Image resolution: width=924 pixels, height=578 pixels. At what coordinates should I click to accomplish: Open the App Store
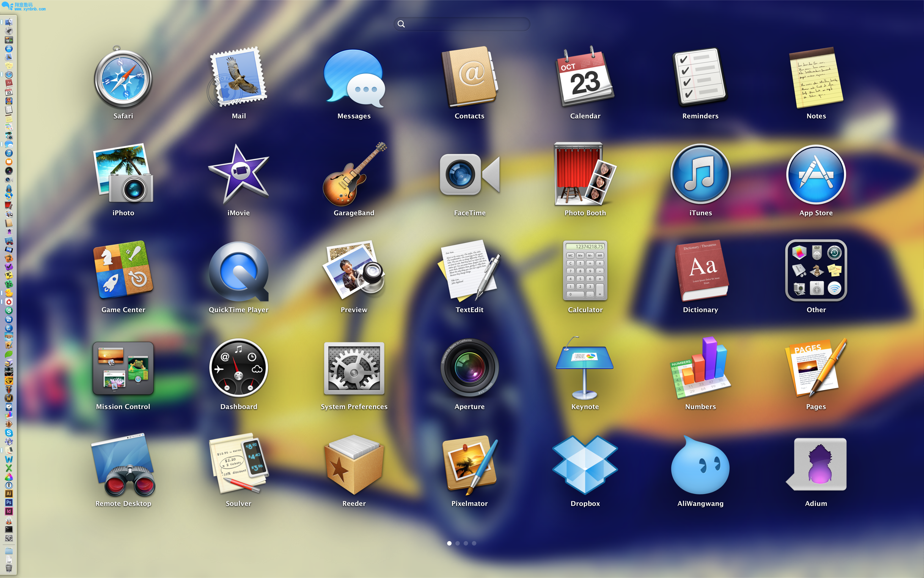(816, 174)
